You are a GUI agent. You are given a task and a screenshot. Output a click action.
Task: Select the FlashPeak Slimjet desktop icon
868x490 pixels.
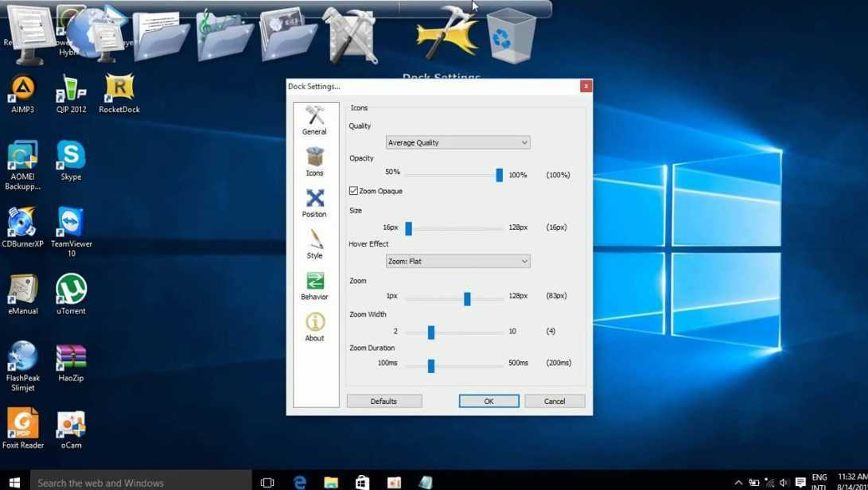pos(23,367)
